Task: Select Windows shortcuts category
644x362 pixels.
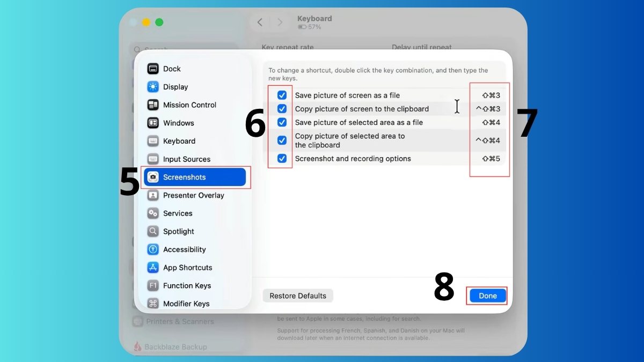Action: pos(195,123)
